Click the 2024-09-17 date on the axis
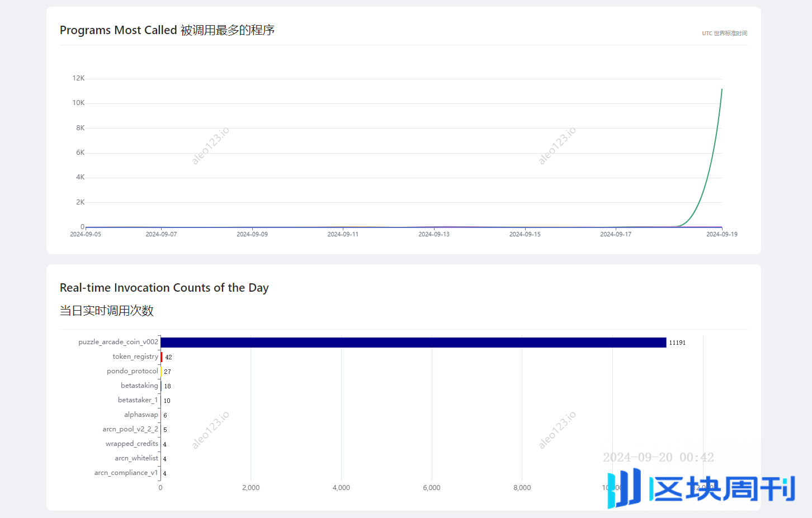 coord(616,234)
